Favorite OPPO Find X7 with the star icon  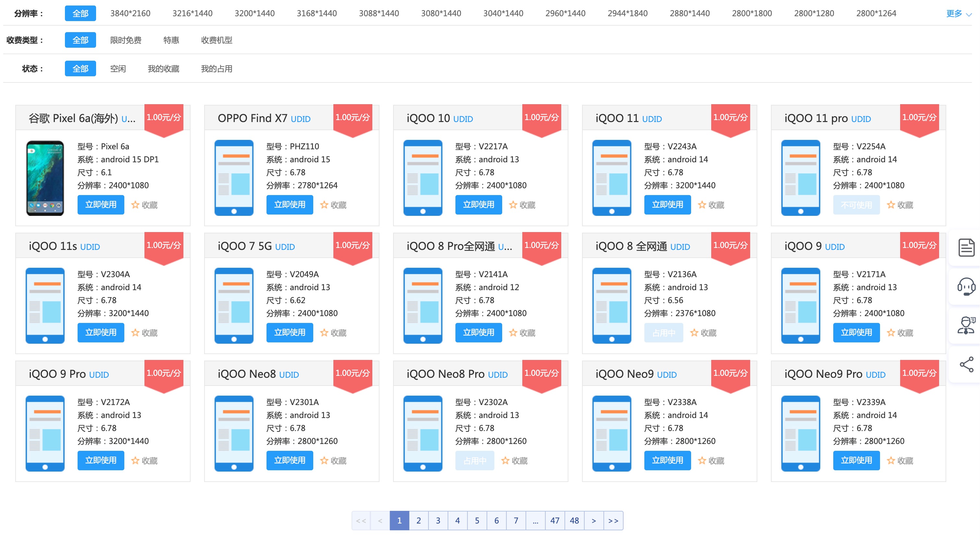pyautogui.click(x=324, y=205)
